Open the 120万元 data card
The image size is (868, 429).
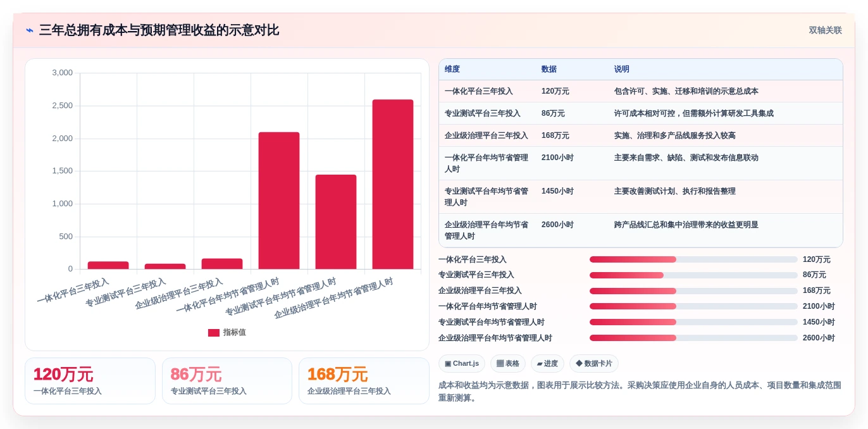coord(90,381)
